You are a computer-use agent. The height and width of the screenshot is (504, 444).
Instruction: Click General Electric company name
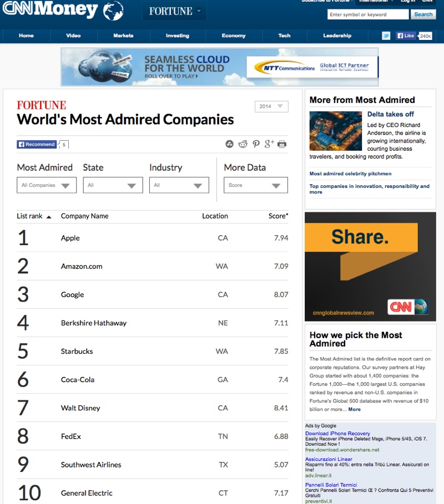[x=87, y=493]
